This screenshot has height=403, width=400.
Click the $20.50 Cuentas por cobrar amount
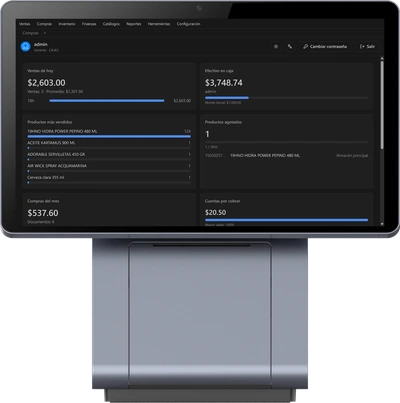click(x=215, y=212)
